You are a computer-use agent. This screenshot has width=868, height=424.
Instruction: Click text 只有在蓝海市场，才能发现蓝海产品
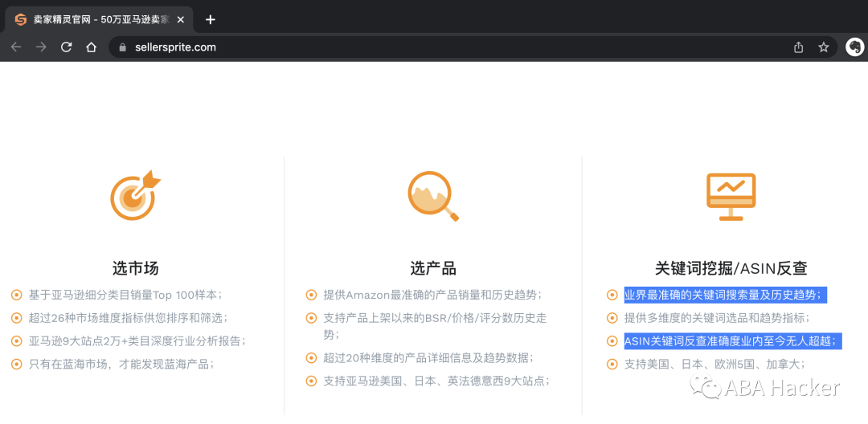click(x=121, y=364)
